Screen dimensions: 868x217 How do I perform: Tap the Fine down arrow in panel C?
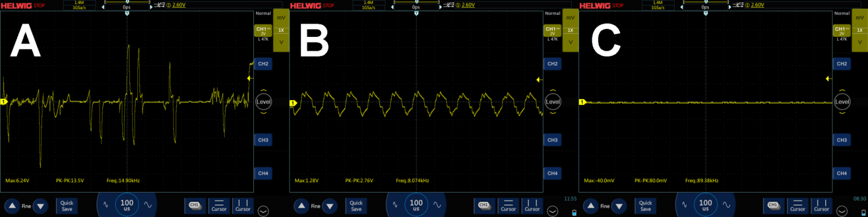tap(619, 206)
